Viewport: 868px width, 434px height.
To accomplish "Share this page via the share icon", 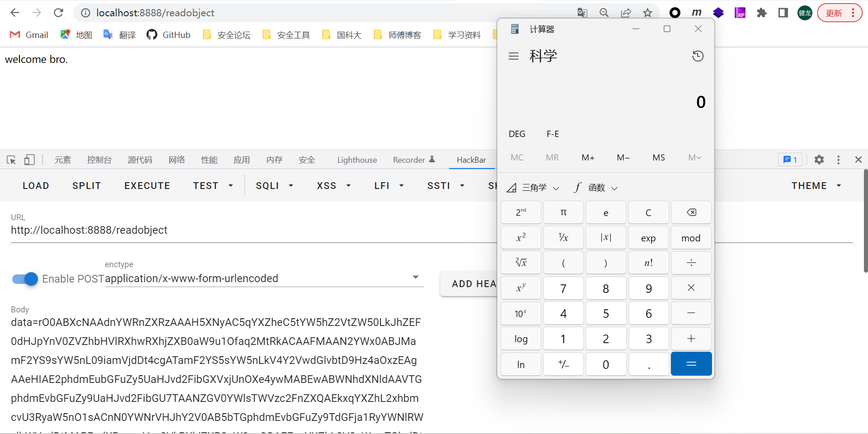I will [x=626, y=13].
